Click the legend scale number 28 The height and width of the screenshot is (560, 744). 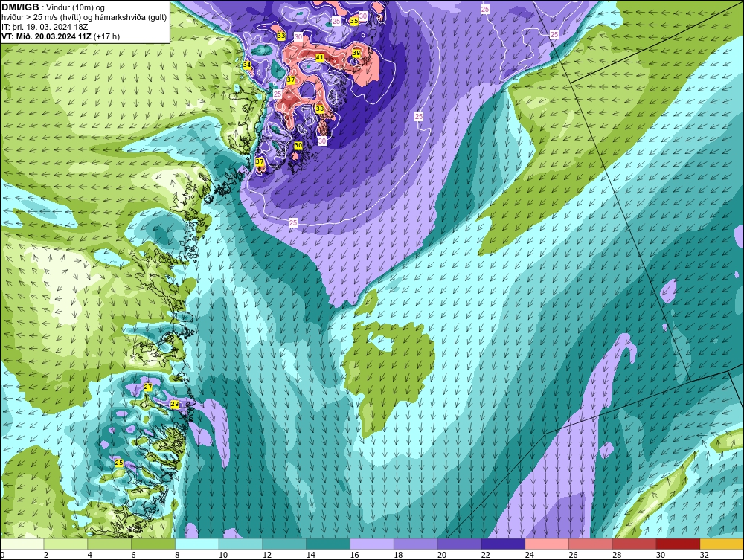617,555
